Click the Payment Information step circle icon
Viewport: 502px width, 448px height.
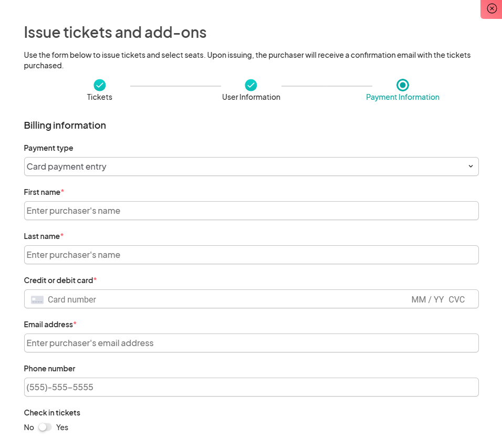click(x=403, y=85)
